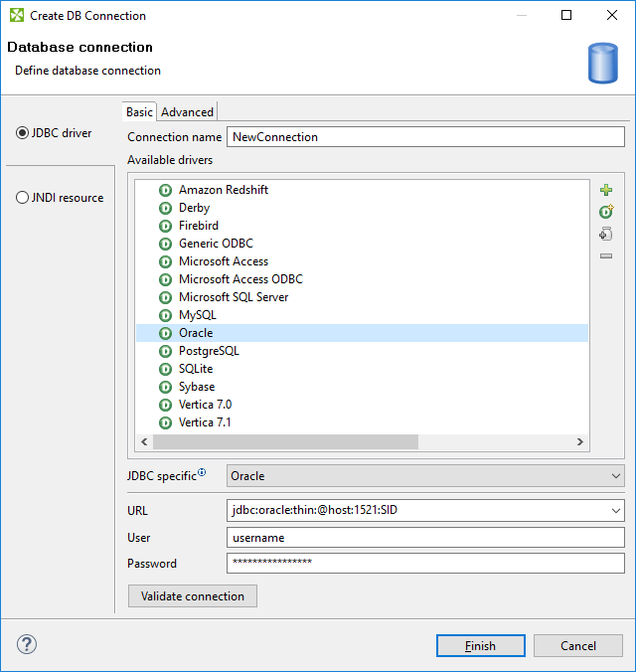The height and width of the screenshot is (672, 636).
Task: Click the MySQL driver icon
Action: coord(165,315)
